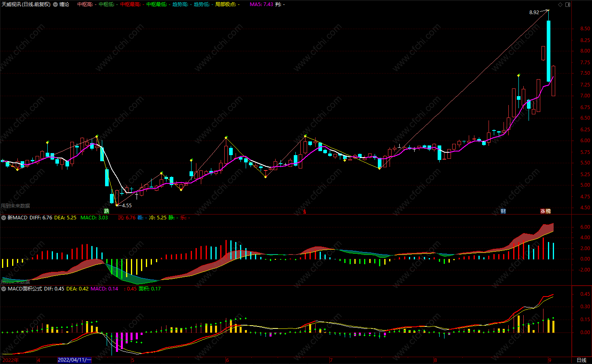Toggle the side panel layout icon
Image resolution: width=592 pixels, height=364 pixels.
point(567,4)
